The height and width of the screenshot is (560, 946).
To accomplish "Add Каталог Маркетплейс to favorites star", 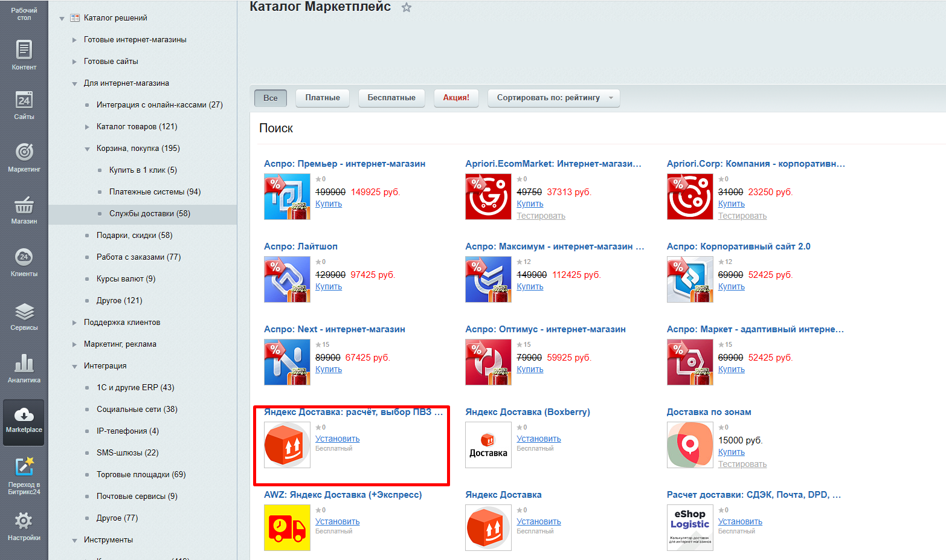I will [x=407, y=7].
